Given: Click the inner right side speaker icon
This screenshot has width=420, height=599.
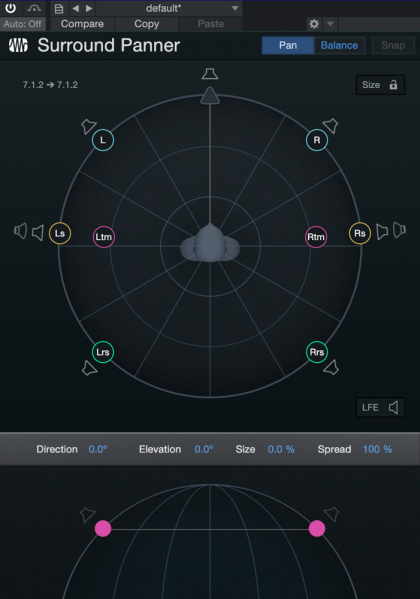Looking at the screenshot, I should coord(382,232).
